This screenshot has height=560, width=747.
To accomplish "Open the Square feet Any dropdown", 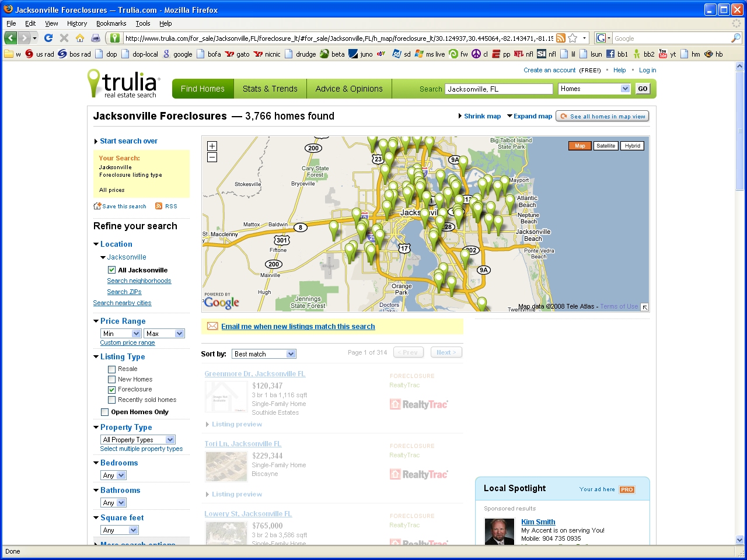I will [x=120, y=530].
